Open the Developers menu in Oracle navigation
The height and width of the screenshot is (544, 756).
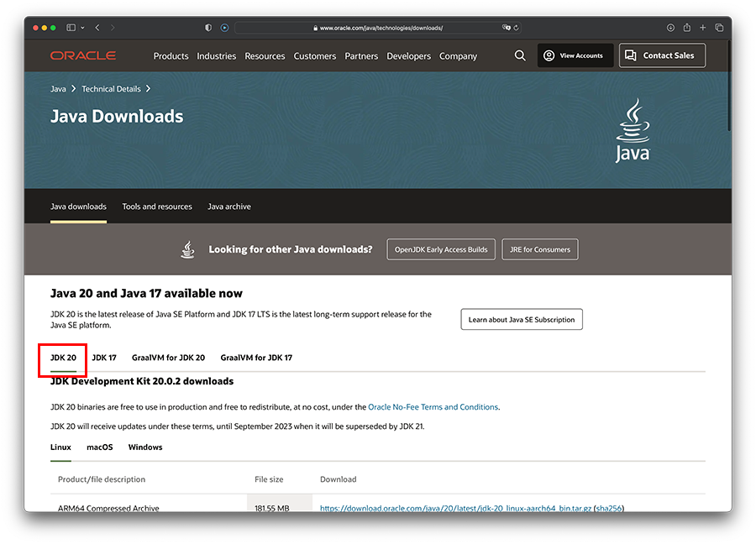click(408, 56)
